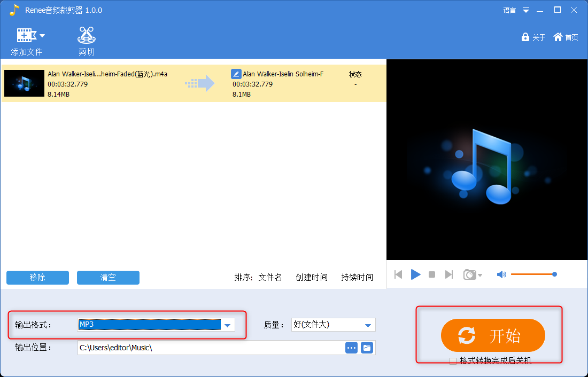Image resolution: width=588 pixels, height=377 pixels.
Task: Close the Renee window
Action: click(x=574, y=10)
